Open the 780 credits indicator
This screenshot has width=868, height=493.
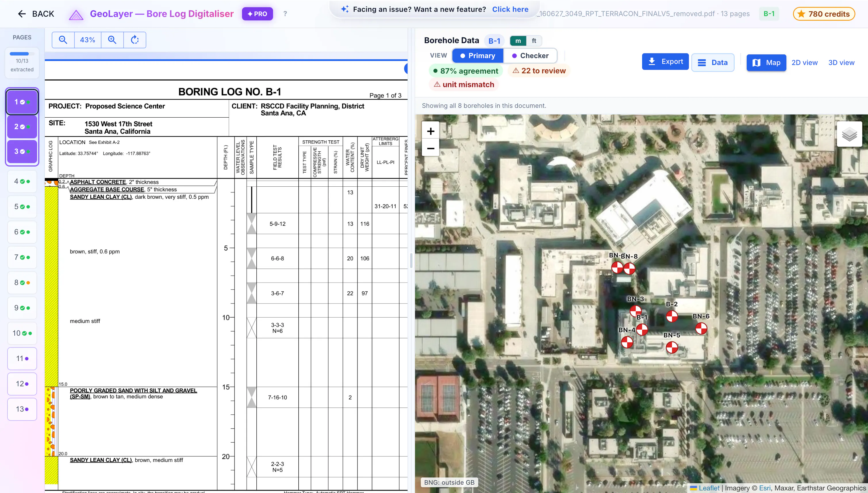click(x=824, y=14)
